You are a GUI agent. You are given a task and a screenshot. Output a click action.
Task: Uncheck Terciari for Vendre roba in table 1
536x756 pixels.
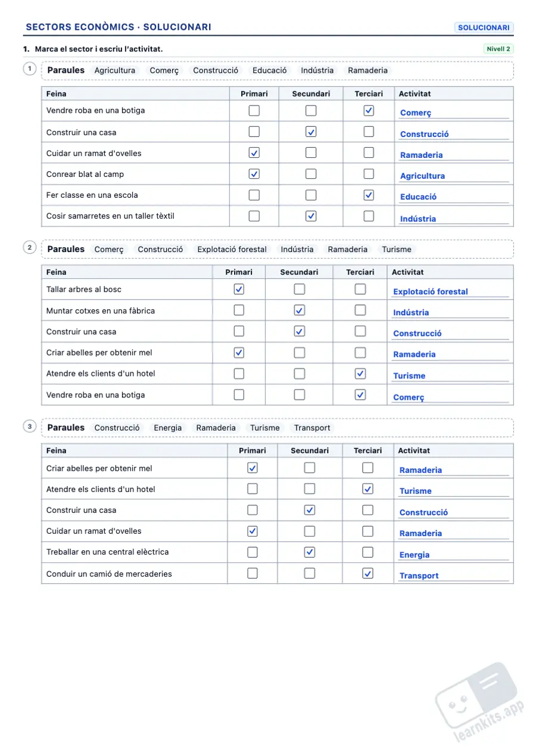(x=369, y=110)
